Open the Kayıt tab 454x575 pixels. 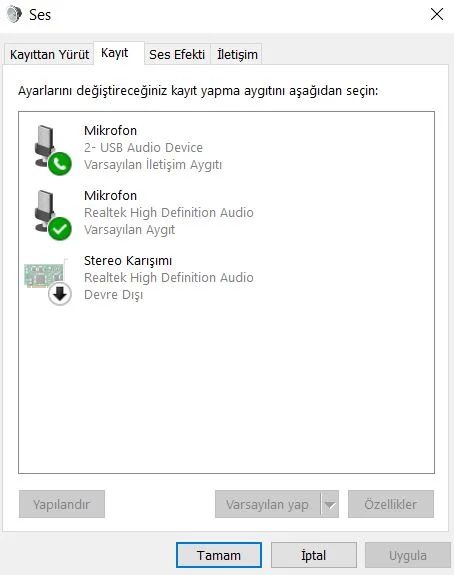click(118, 53)
